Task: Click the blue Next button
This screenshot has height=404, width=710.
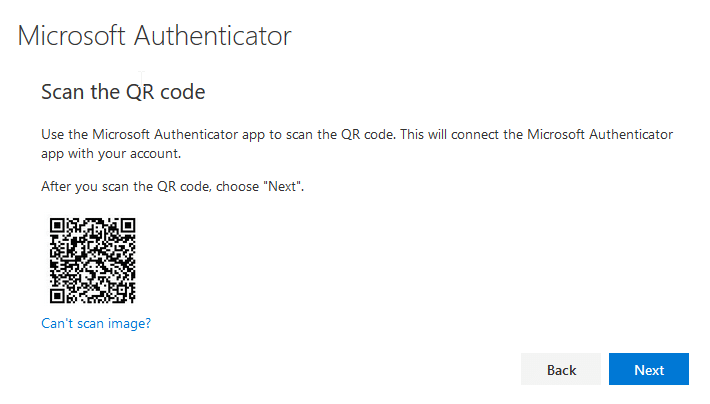Action: point(648,369)
